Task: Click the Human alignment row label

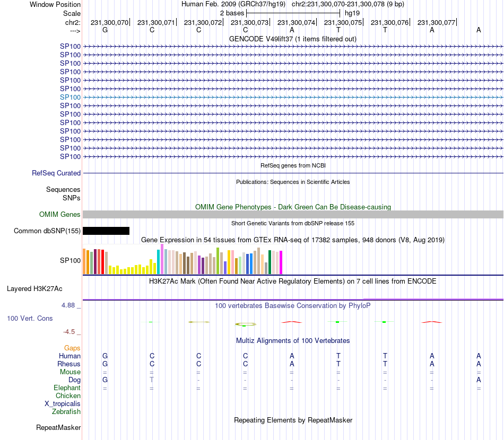Action: click(69, 356)
